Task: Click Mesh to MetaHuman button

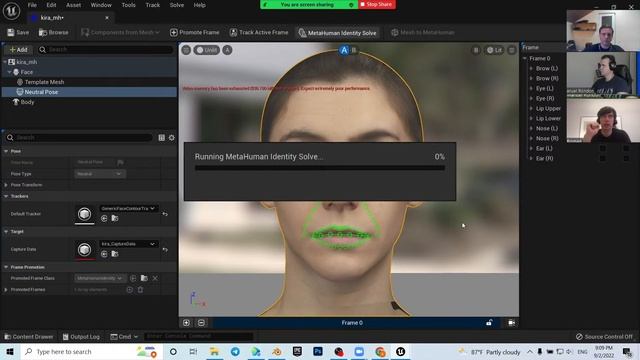Action: (x=422, y=32)
